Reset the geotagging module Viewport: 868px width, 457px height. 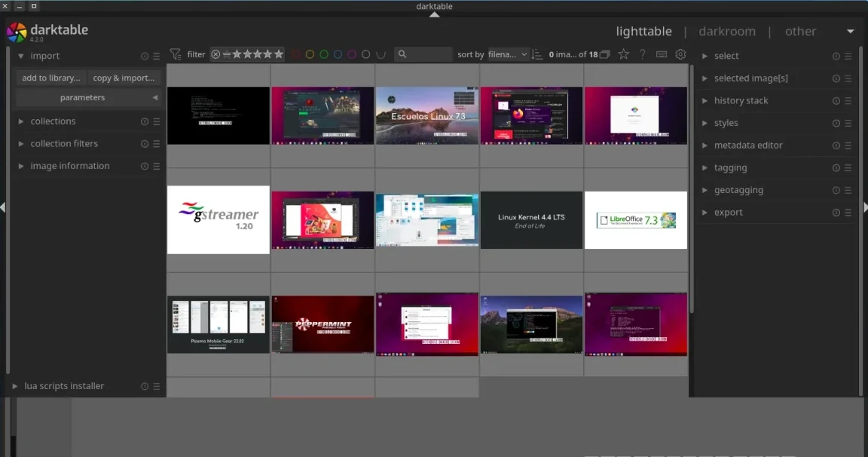(x=836, y=190)
